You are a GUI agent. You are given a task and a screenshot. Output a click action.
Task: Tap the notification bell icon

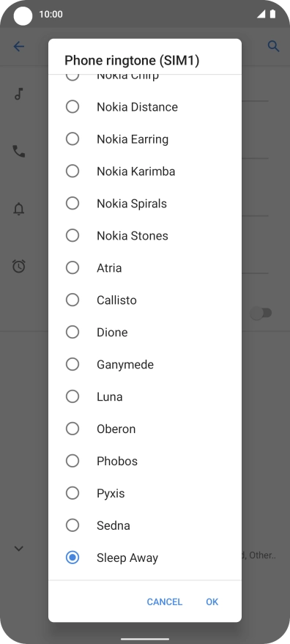[x=19, y=209]
